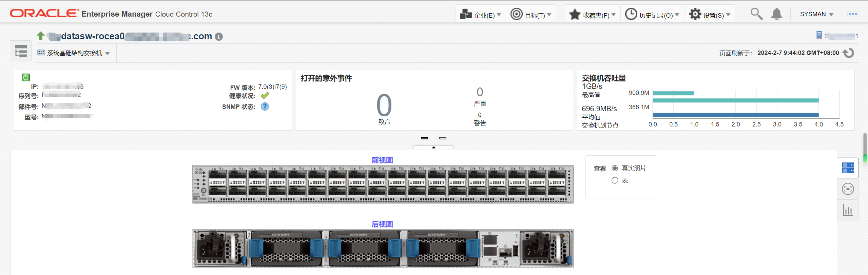The image size is (868, 275).
Task: Click the critical (严重) incidents count 0
Action: tap(480, 92)
